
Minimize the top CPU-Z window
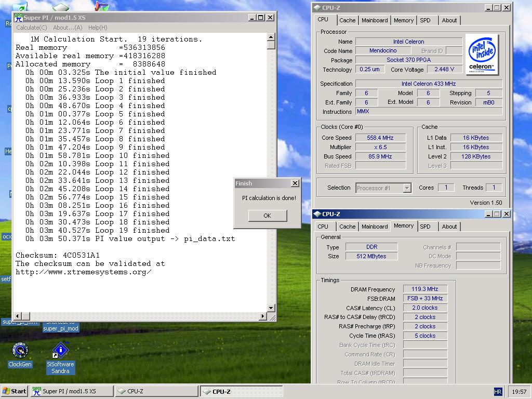click(x=488, y=7)
